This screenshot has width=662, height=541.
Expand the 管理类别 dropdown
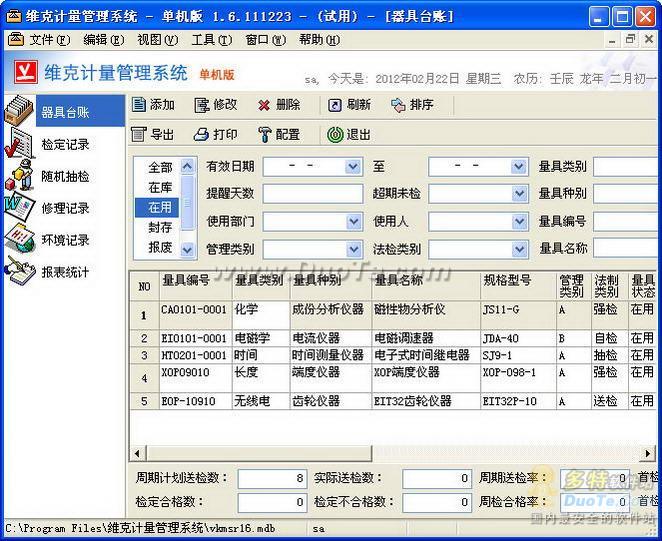click(353, 249)
